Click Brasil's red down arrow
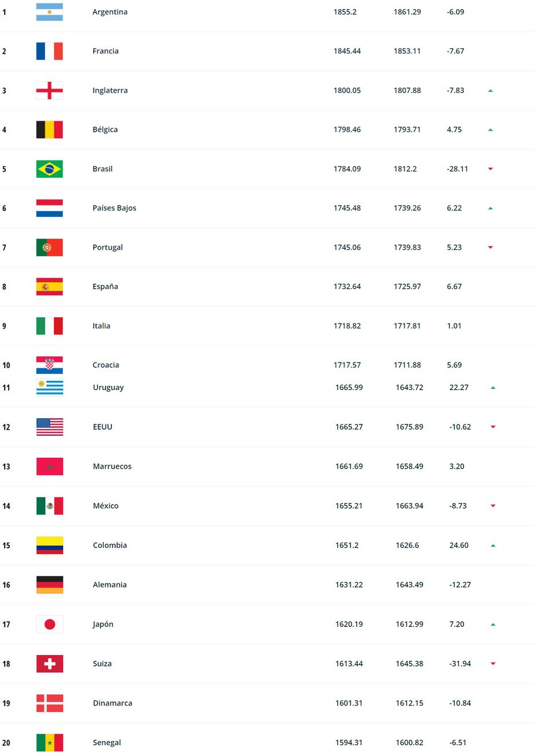The image size is (535, 756). click(x=490, y=169)
